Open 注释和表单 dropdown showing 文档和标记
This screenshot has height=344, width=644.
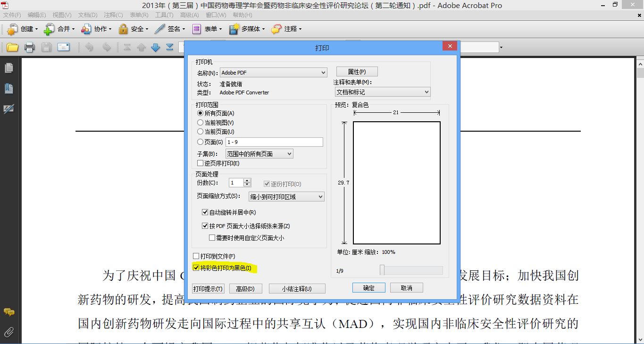coord(383,92)
